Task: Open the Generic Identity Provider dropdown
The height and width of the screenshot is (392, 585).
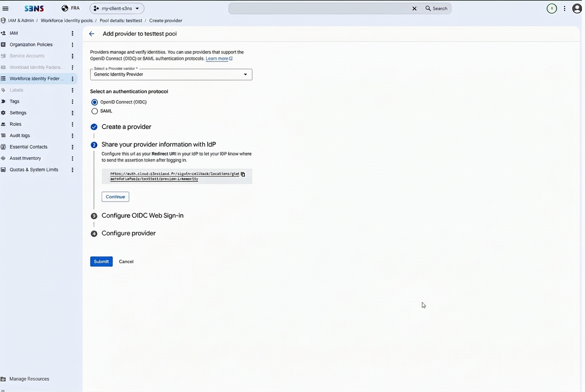Action: click(171, 74)
